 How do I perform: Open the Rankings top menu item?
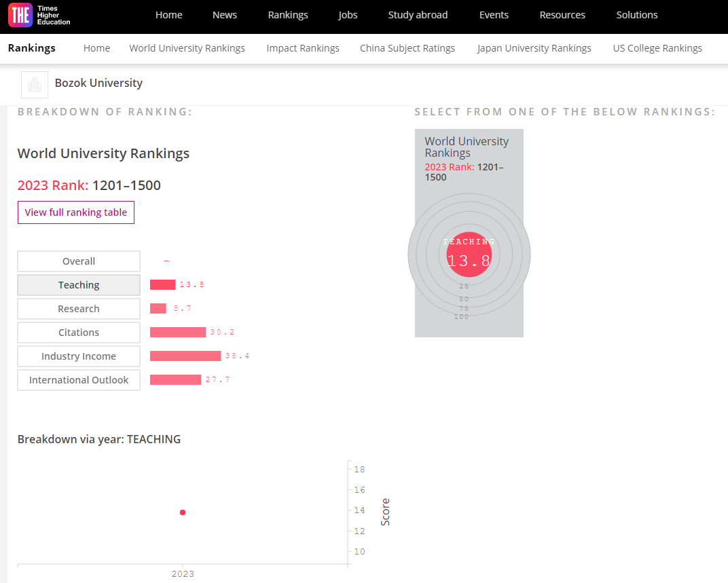[x=288, y=15]
